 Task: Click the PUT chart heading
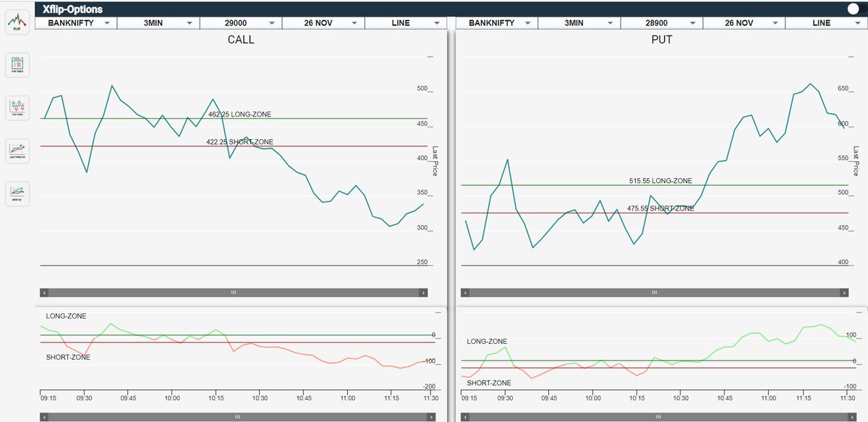click(662, 40)
